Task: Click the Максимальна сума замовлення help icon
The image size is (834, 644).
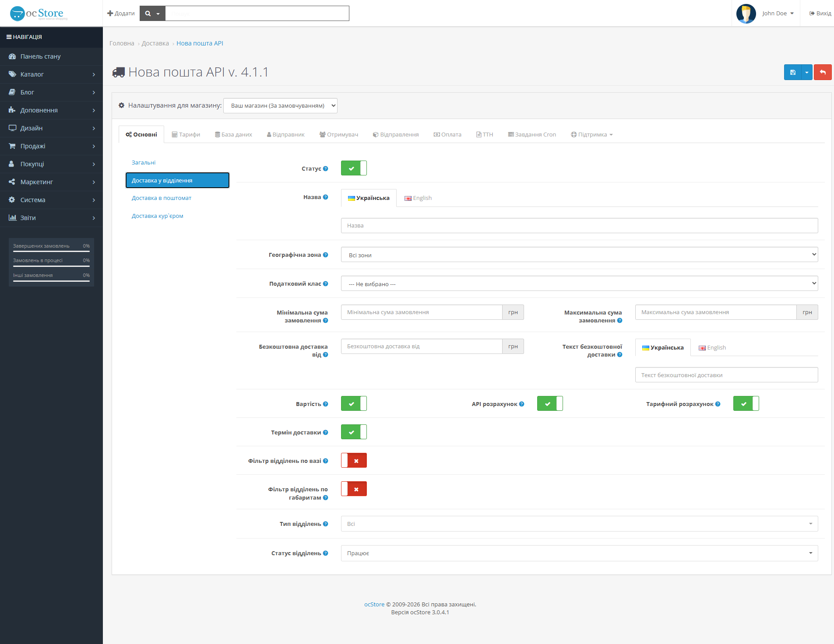Action: [619, 320]
